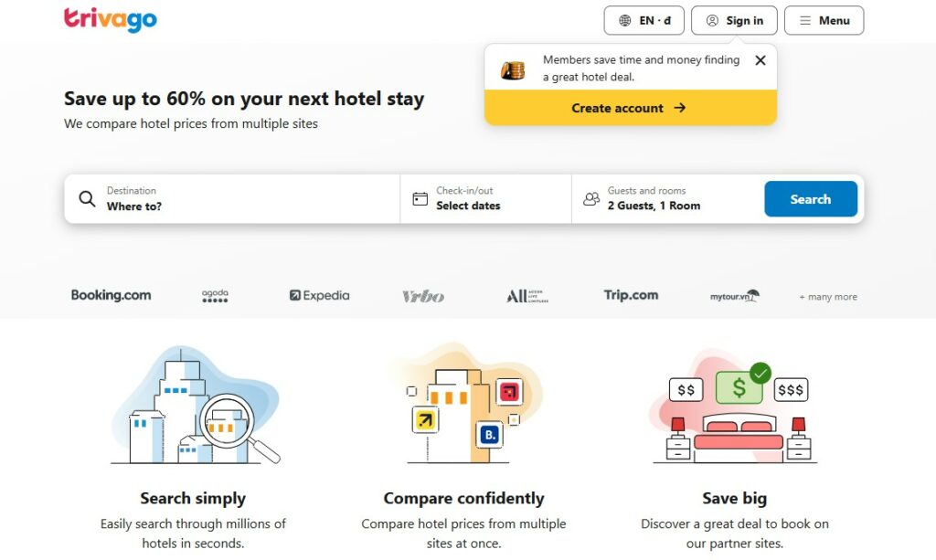Image resolution: width=936 pixels, height=560 pixels.
Task: Click the calendar icon in the search bar
Action: [x=420, y=197]
